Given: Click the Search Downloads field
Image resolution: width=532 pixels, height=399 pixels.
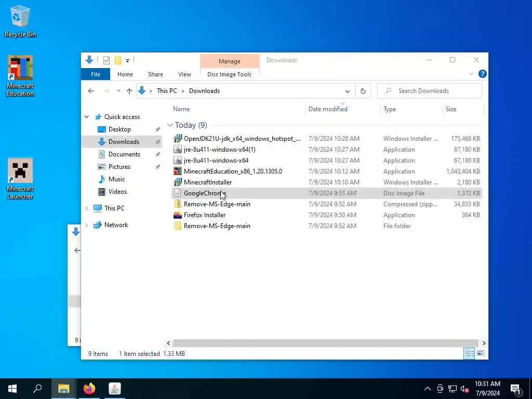Looking at the screenshot, I should (430, 91).
